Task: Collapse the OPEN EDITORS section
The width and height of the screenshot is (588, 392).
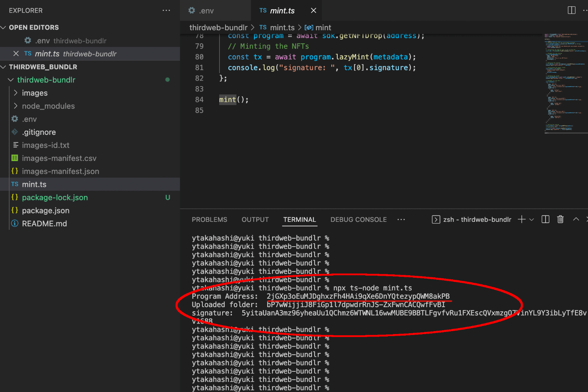Action: point(4,27)
